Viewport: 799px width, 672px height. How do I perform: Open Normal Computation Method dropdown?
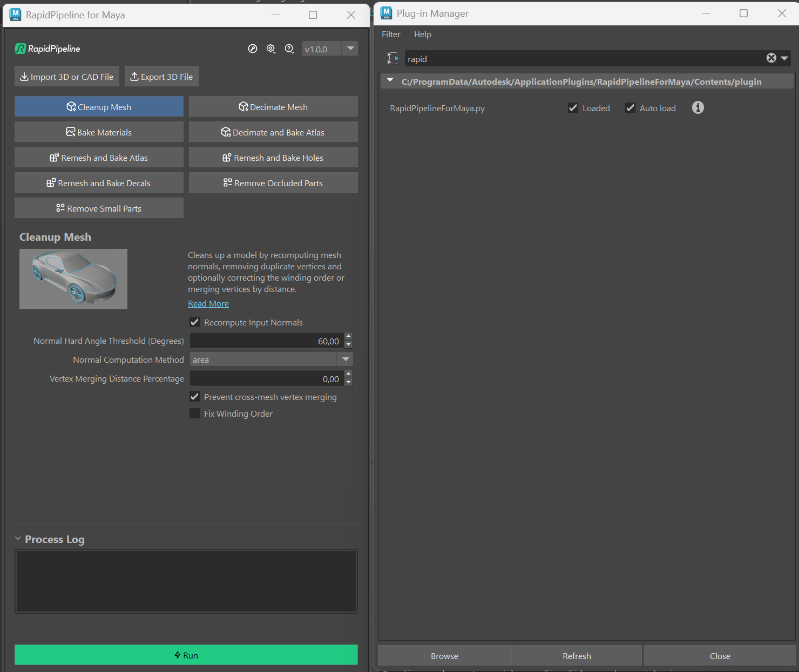coord(271,359)
